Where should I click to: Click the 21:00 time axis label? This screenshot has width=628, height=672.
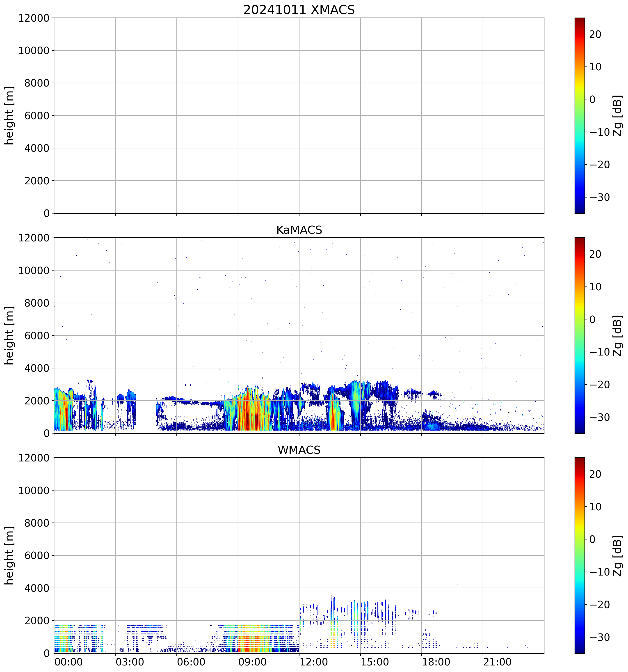(x=497, y=662)
